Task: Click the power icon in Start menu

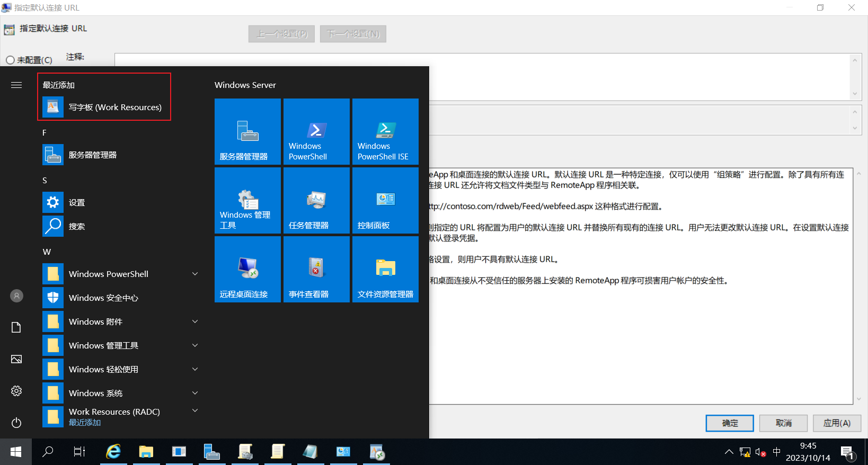Action: (16, 422)
